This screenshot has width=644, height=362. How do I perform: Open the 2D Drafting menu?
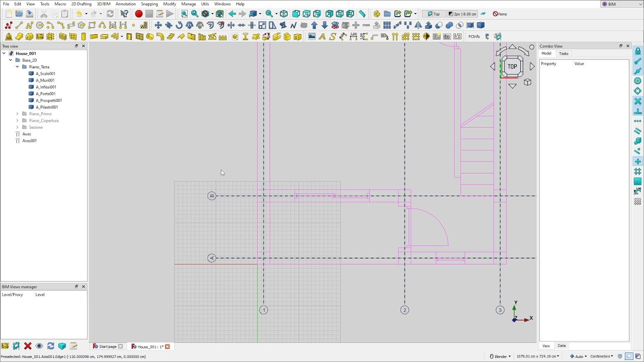81,4
